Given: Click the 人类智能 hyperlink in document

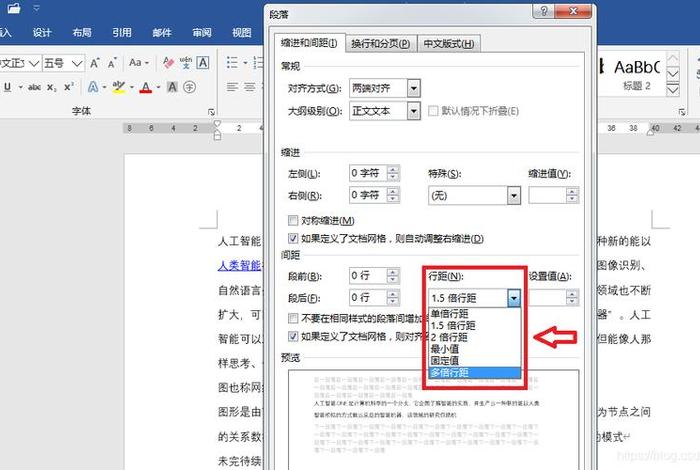Looking at the screenshot, I should click(x=239, y=266).
